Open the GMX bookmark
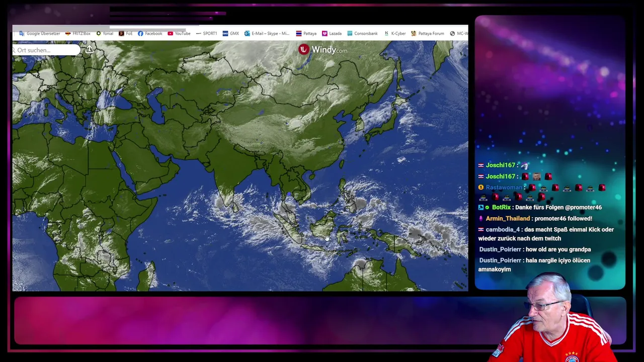This screenshot has width=644, height=362. click(230, 34)
